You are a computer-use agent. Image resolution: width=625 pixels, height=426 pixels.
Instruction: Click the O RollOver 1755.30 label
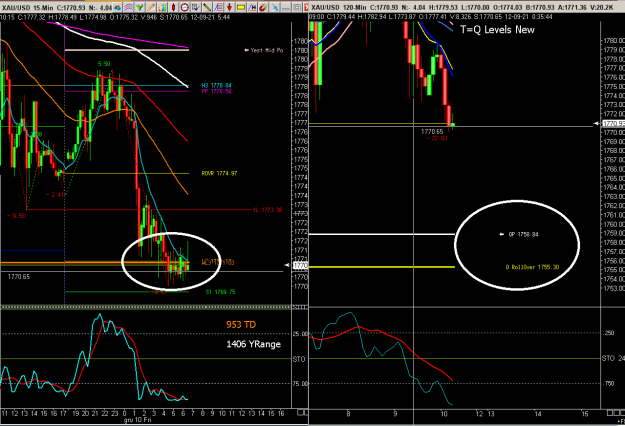tap(532, 267)
